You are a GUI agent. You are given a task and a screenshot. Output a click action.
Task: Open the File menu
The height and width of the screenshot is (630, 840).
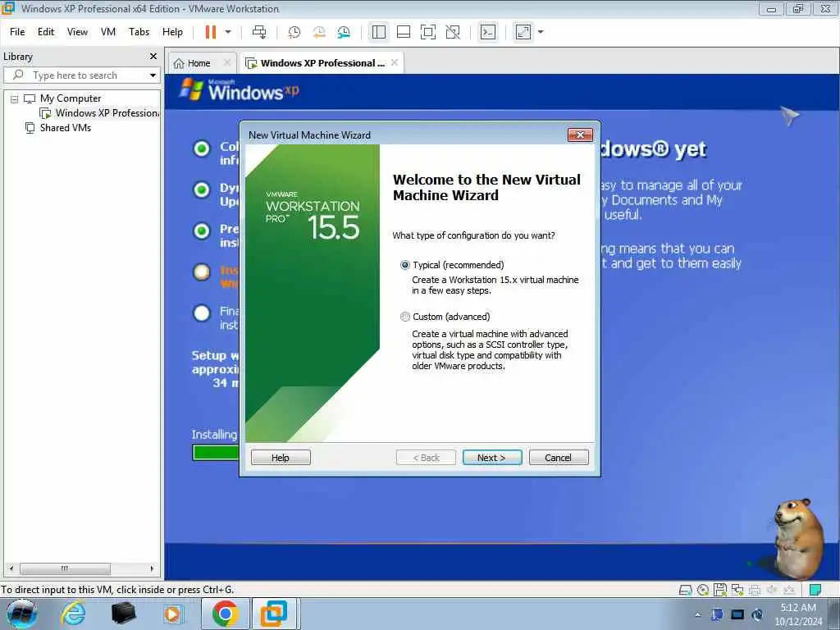tap(17, 32)
